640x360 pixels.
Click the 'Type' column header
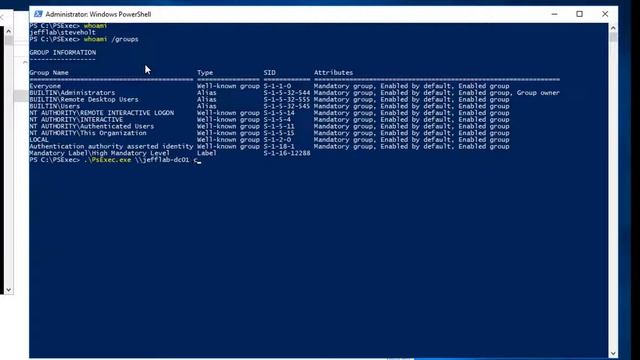pyautogui.click(x=205, y=72)
